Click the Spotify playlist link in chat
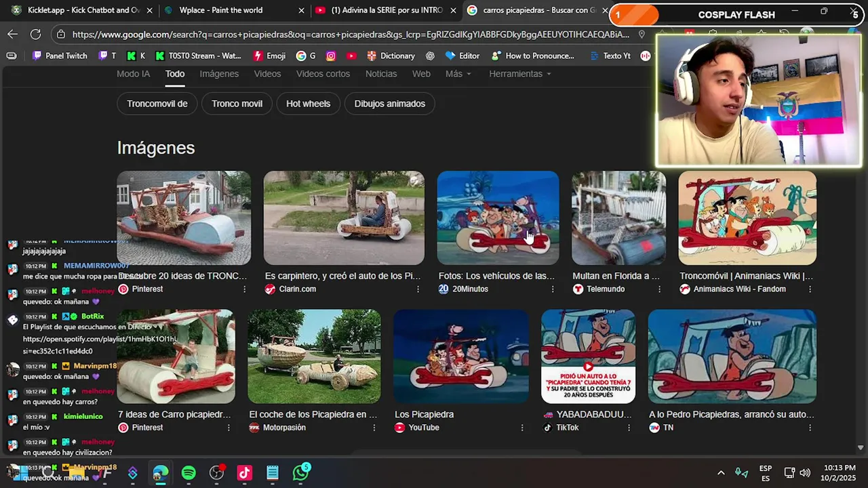The width and height of the screenshot is (868, 488). click(x=100, y=345)
